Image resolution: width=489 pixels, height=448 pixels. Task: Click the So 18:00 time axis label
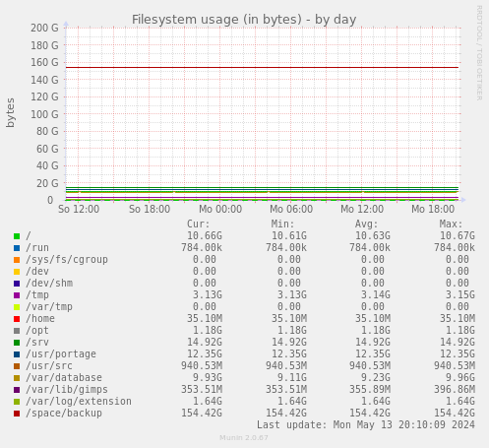150,209
